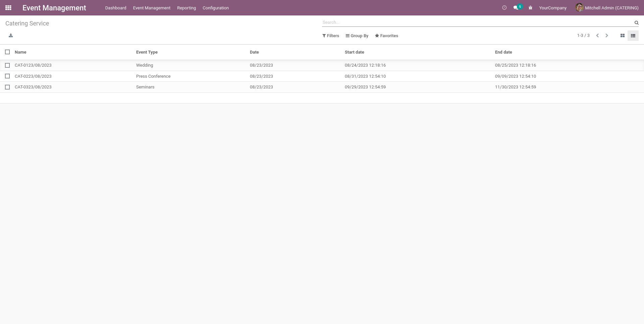This screenshot has width=644, height=324.
Task: Sort by the Event Type column header
Action: coord(147,52)
